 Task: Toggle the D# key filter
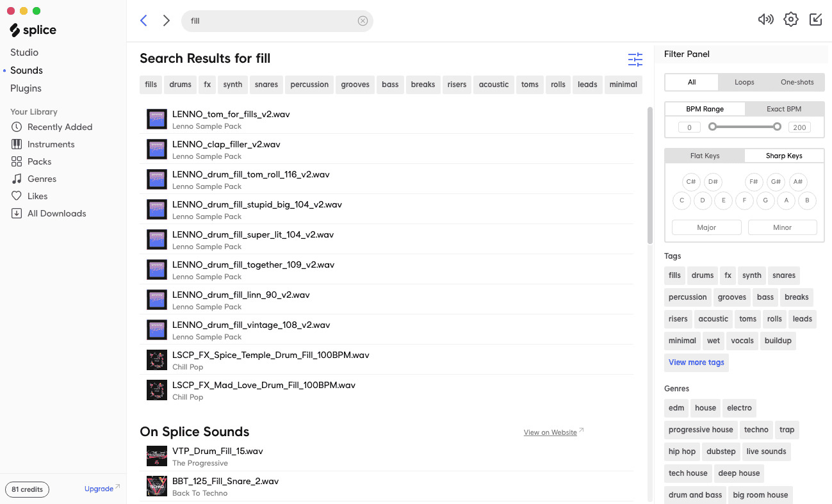pos(713,182)
